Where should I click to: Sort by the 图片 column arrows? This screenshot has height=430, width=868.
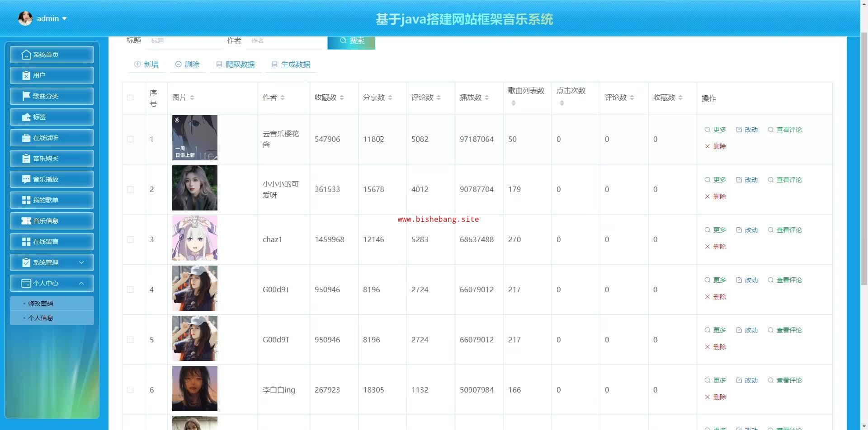click(x=192, y=98)
